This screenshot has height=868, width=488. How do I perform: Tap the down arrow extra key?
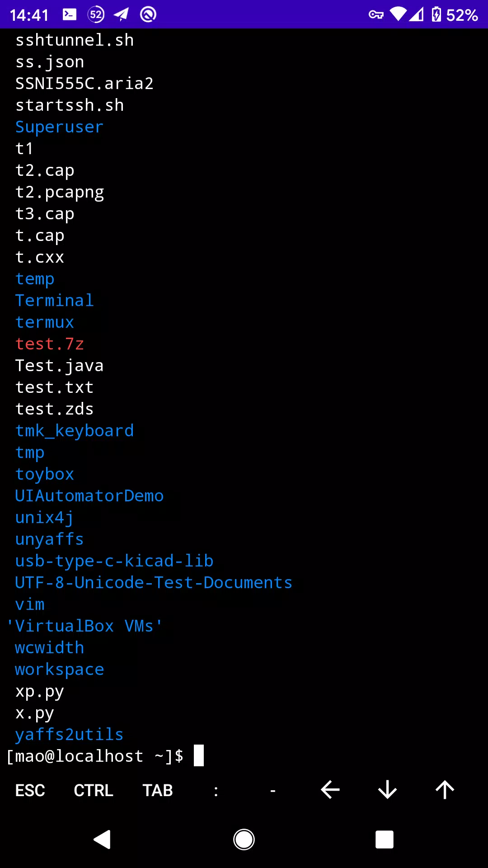(x=387, y=790)
